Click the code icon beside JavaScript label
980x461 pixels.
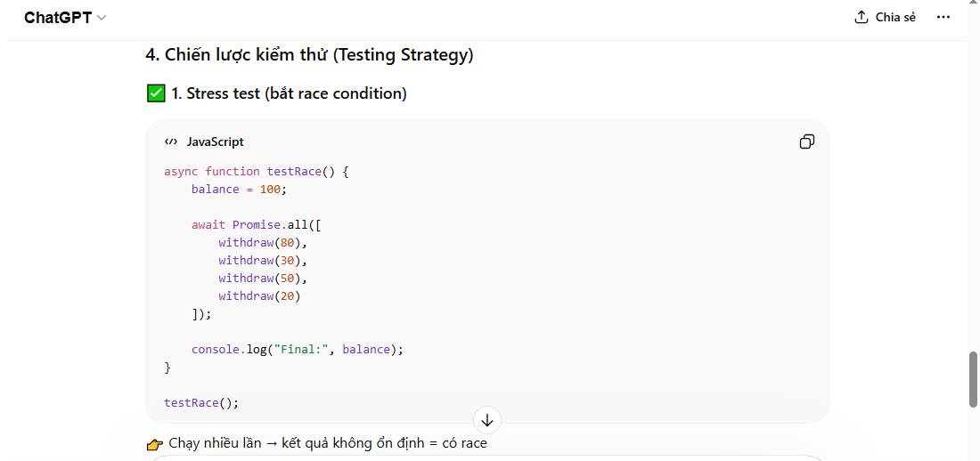pyautogui.click(x=171, y=142)
